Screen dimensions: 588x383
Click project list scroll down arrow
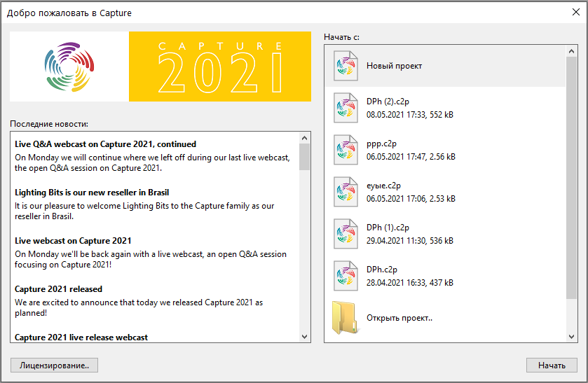[x=571, y=337]
